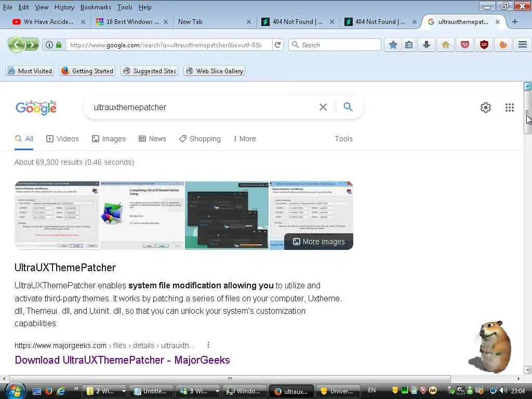Image resolution: width=532 pixels, height=399 pixels.
Task: Expand the '3 Wi...' taskbar group arrow
Action: click(x=217, y=391)
